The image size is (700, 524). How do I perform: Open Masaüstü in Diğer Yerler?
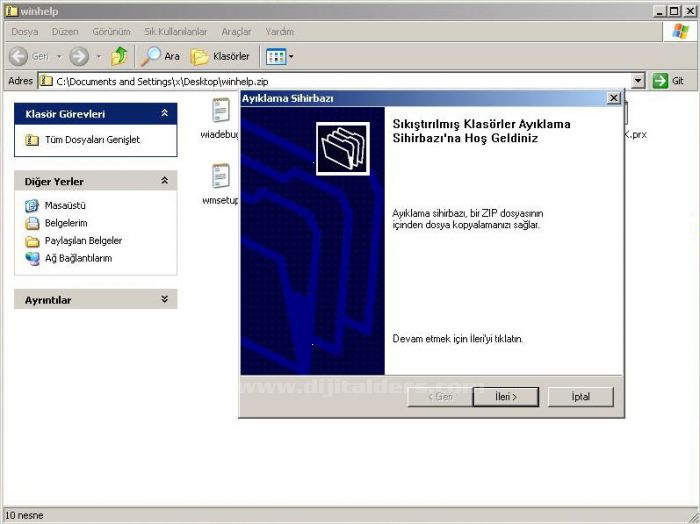click(x=67, y=205)
